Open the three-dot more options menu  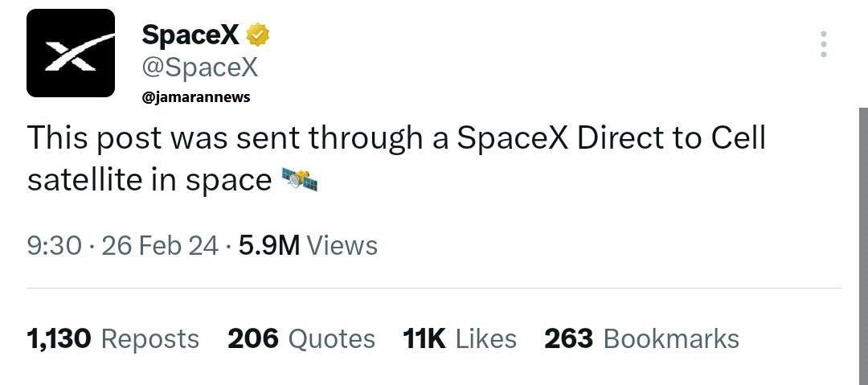click(x=822, y=44)
